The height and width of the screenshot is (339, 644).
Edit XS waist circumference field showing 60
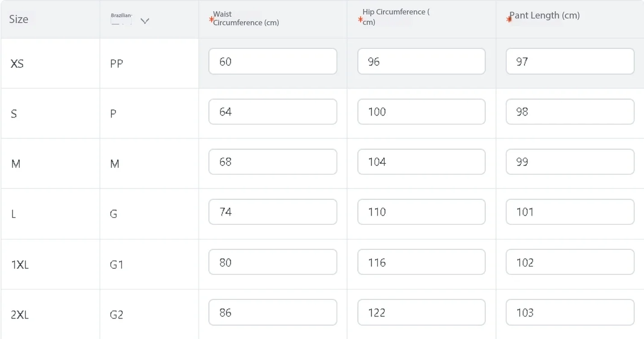tap(273, 61)
